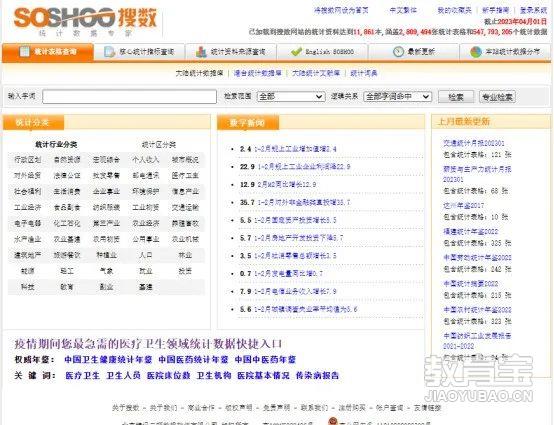This screenshot has height=425, width=554.
Task: Open the 交通统计月报202301 link
Action: tap(474, 143)
